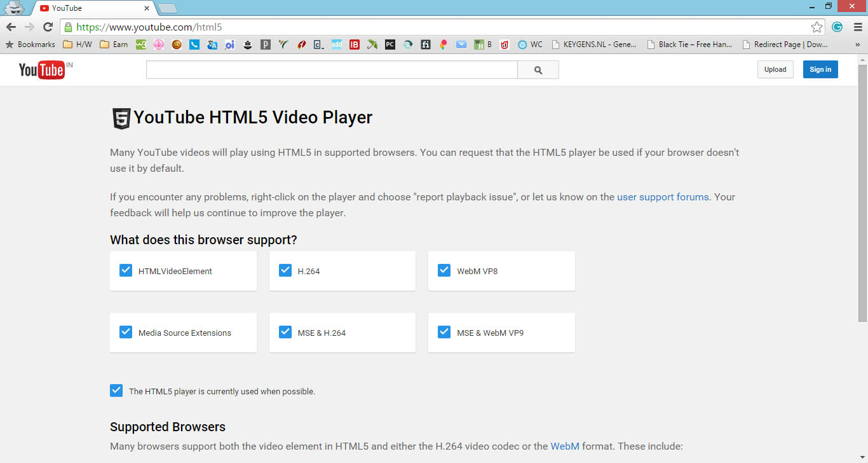Open the 'Redirect Page | Dow...' bookmark
868x463 pixels.
785,45
